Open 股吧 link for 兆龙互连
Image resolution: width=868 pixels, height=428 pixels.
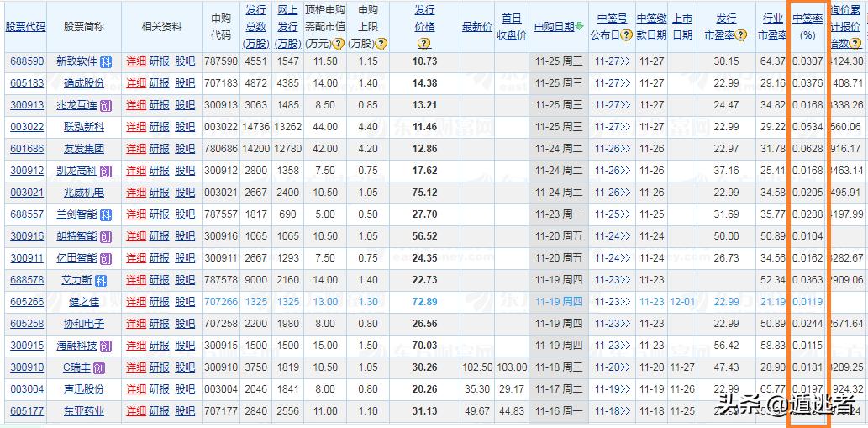[185, 106]
